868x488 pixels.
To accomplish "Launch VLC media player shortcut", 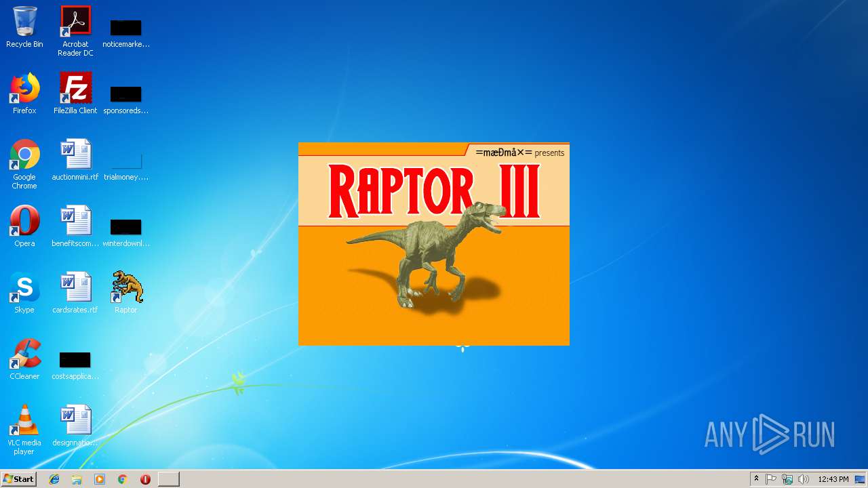I will click(24, 430).
